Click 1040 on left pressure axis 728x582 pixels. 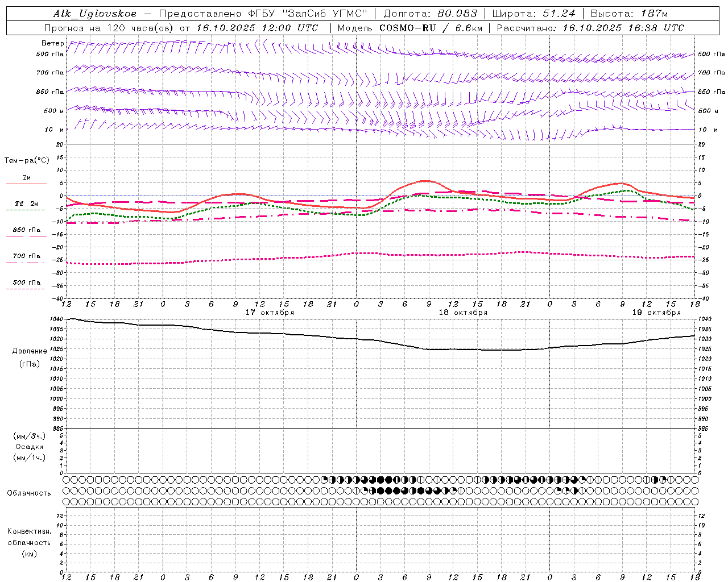(x=56, y=319)
